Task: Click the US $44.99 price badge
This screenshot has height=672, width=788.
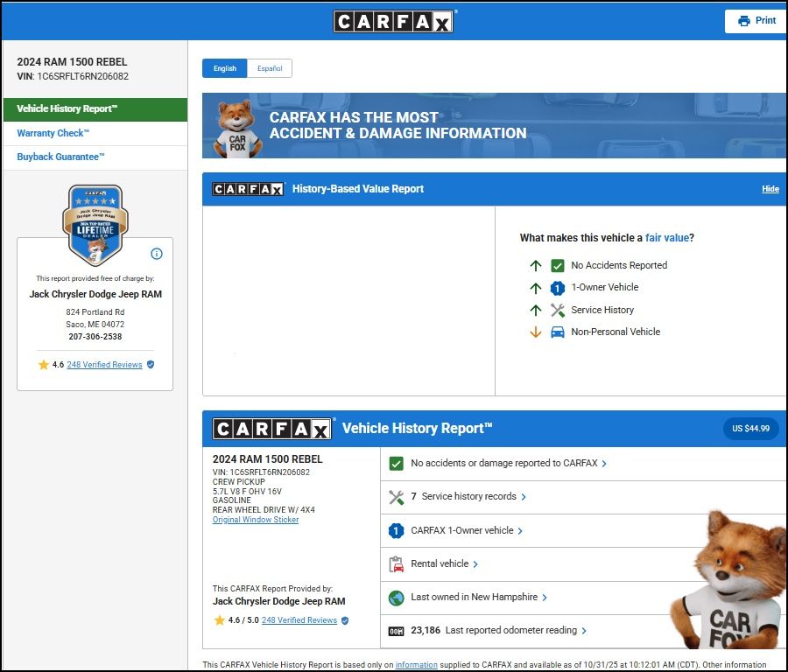Action: pos(750,429)
